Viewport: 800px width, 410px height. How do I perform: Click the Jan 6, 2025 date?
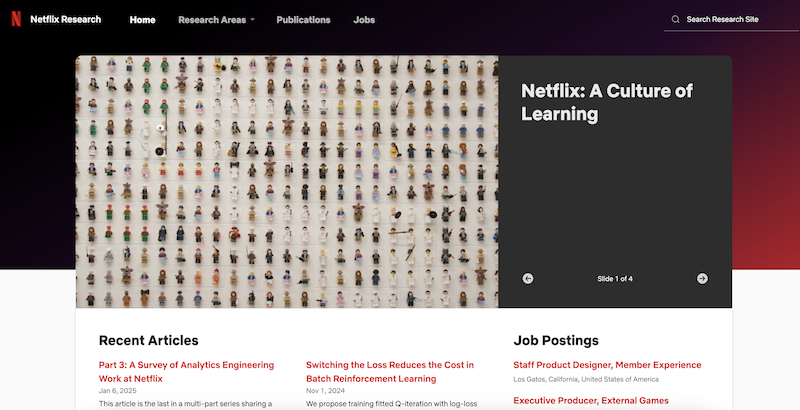tap(118, 391)
